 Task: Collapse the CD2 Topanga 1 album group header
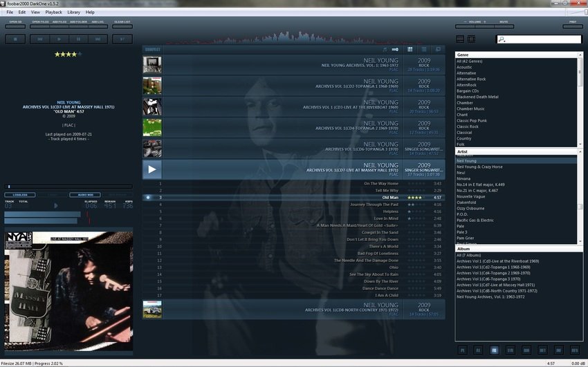(x=293, y=86)
